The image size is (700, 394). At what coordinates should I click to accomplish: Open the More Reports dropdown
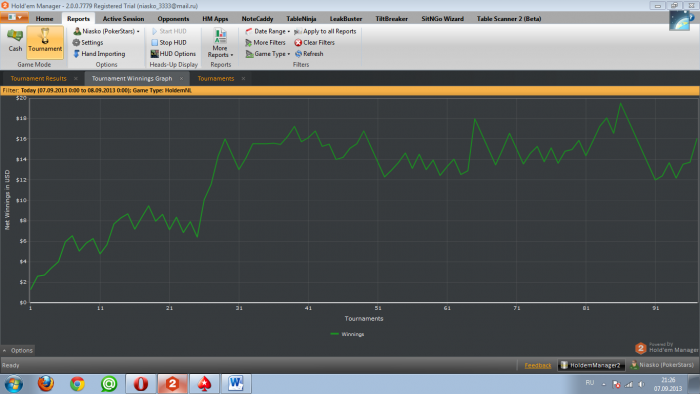point(220,43)
